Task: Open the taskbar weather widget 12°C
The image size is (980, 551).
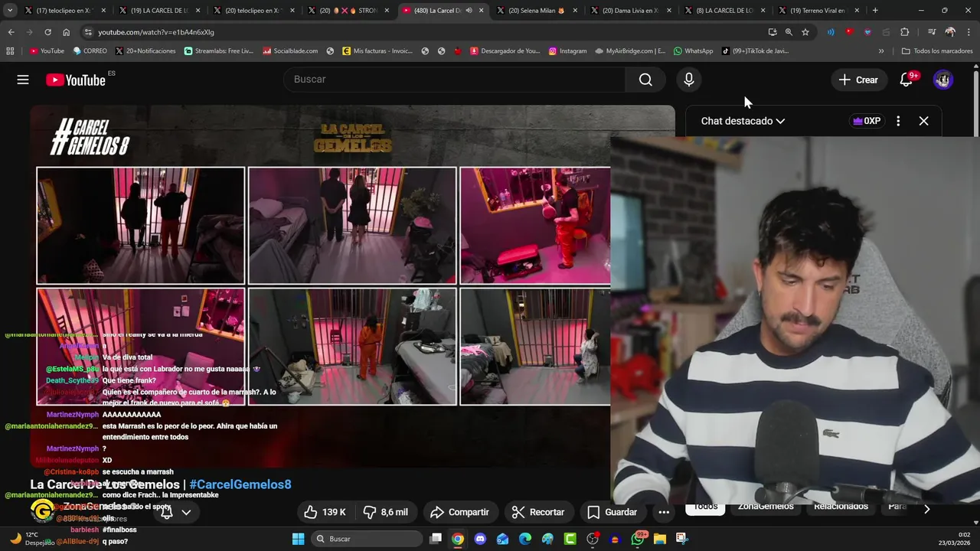Action: coord(31,539)
